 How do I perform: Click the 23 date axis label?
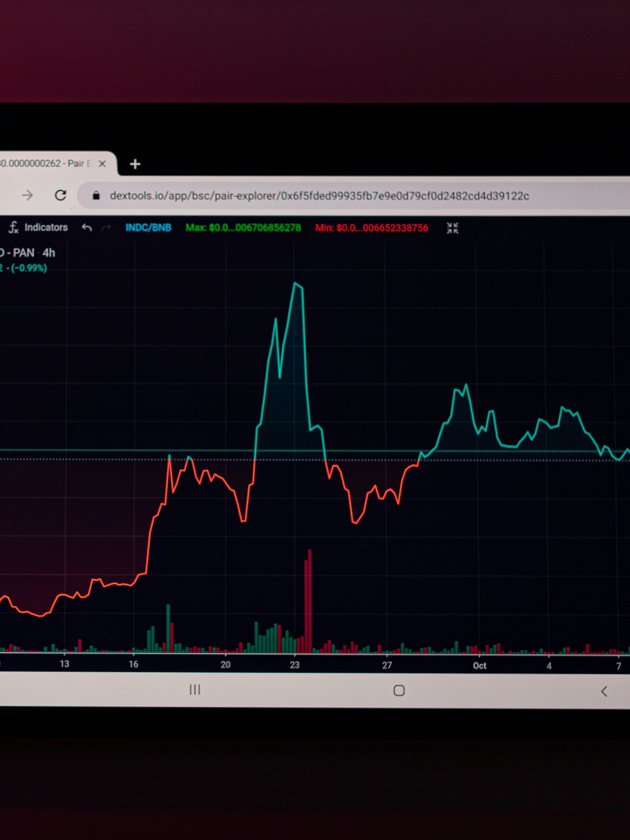(295, 665)
